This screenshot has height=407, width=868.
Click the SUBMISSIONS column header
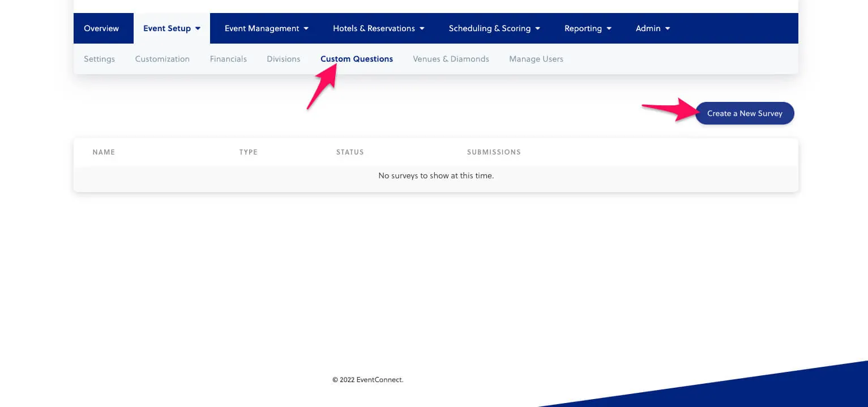494,152
